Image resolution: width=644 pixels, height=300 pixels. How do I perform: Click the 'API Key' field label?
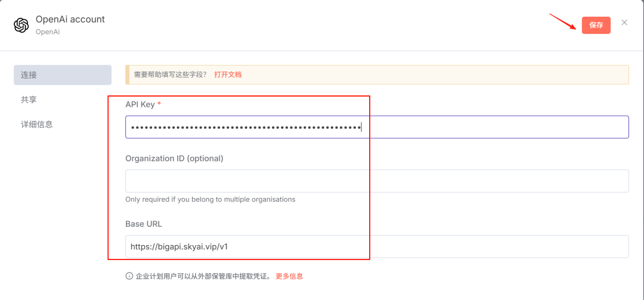click(140, 104)
